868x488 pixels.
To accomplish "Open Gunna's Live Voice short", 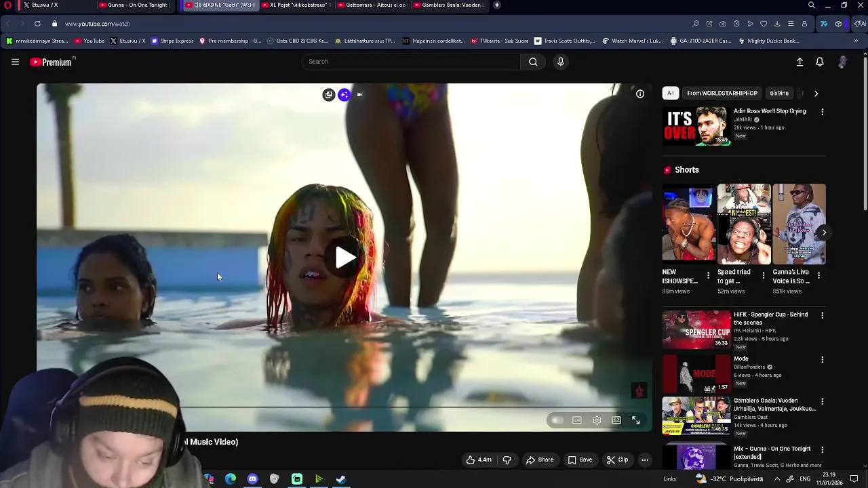I will coord(799,224).
